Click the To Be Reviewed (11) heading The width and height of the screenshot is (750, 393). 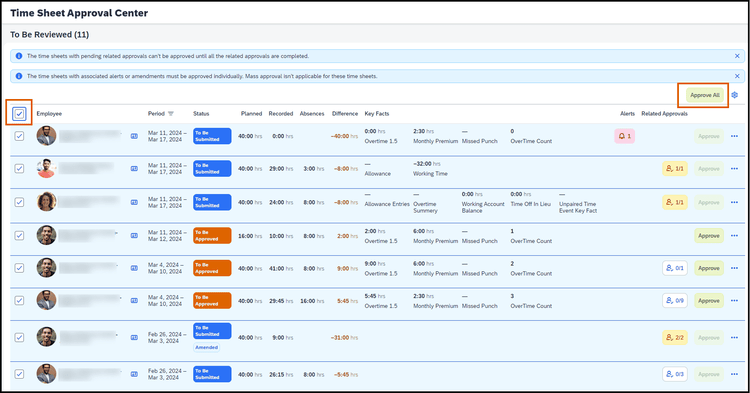point(49,34)
